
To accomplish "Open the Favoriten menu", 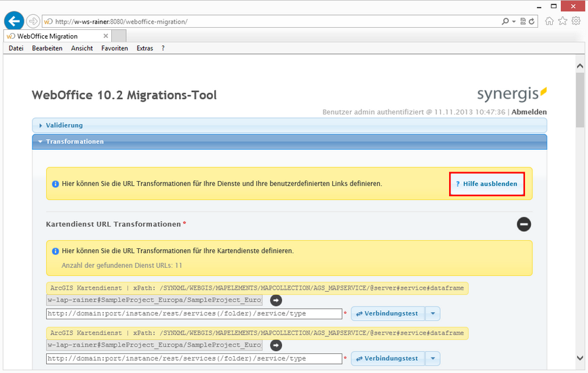I will click(x=115, y=48).
